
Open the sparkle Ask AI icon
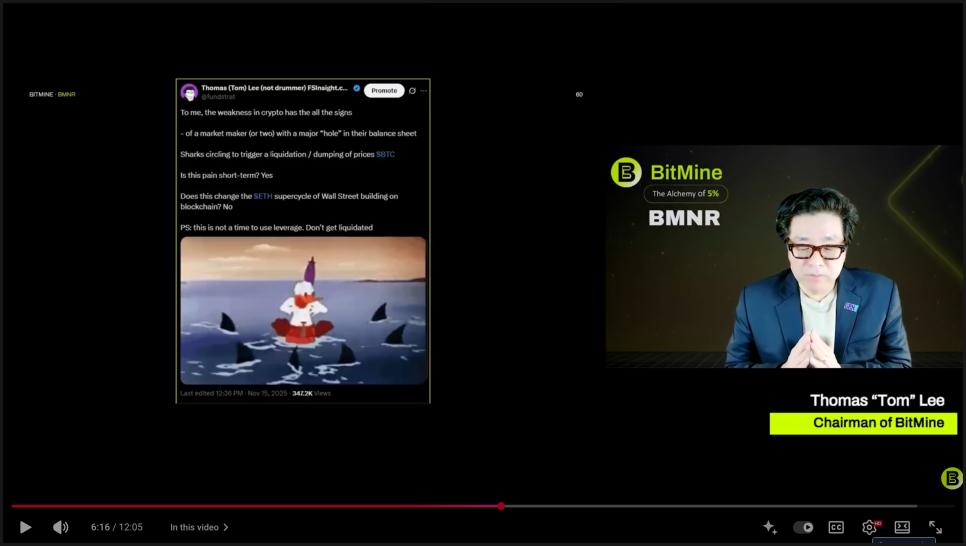click(769, 527)
